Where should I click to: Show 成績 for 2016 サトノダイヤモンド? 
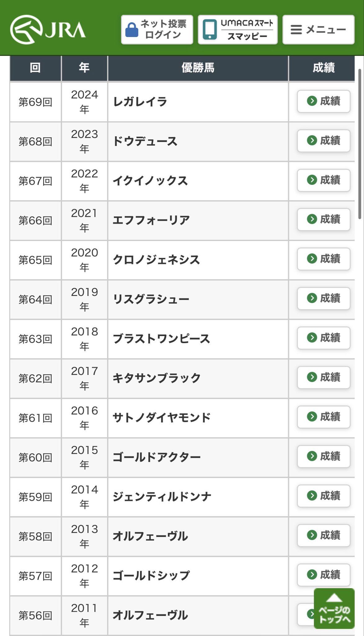point(324,416)
